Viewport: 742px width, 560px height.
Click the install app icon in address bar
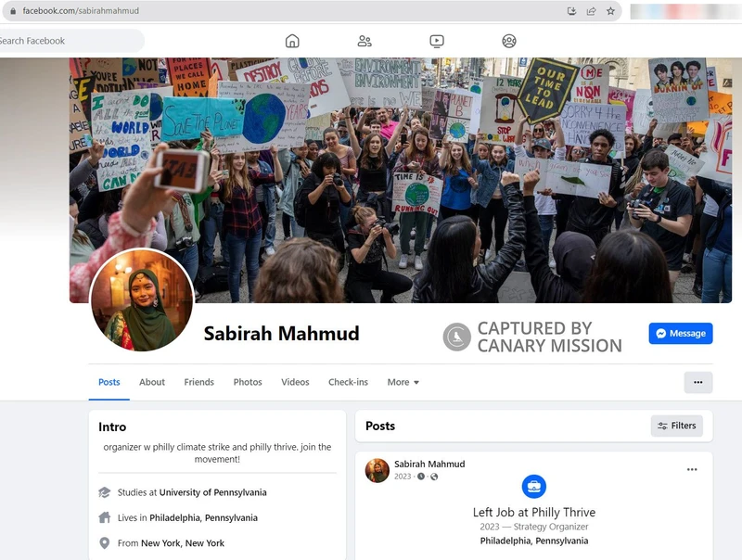pyautogui.click(x=571, y=11)
